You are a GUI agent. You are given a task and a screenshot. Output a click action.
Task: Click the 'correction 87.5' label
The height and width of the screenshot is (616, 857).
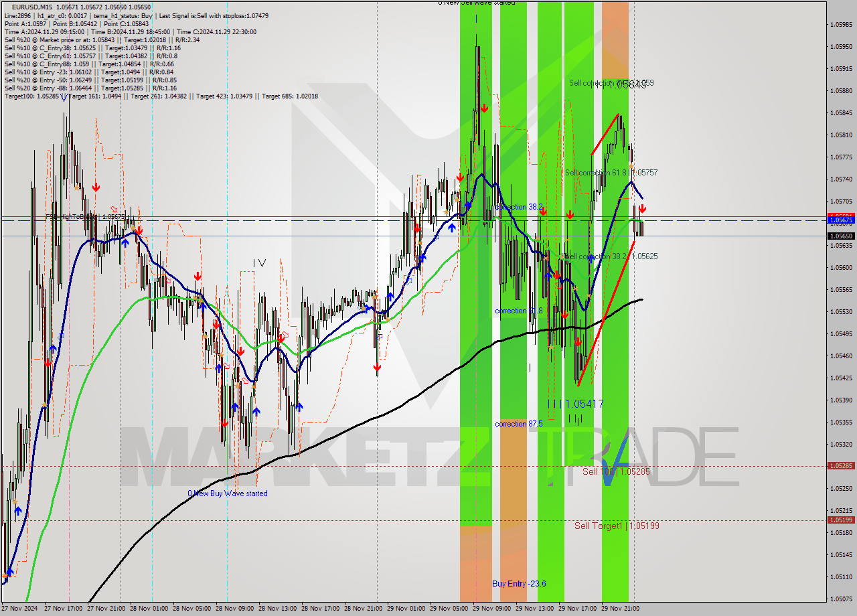(519, 424)
